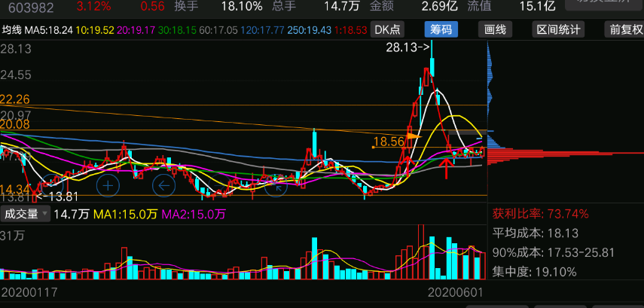Click the orange triangle marker near 18.56
The image size is (644, 308).
pyautogui.click(x=414, y=135)
